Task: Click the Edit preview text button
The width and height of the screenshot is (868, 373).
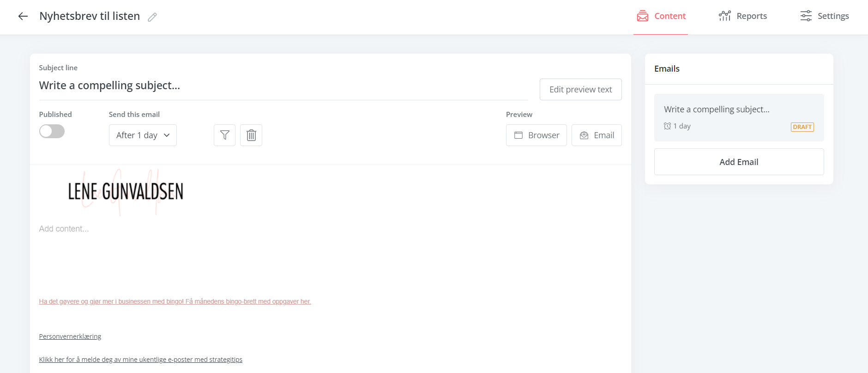Action: 580,89
